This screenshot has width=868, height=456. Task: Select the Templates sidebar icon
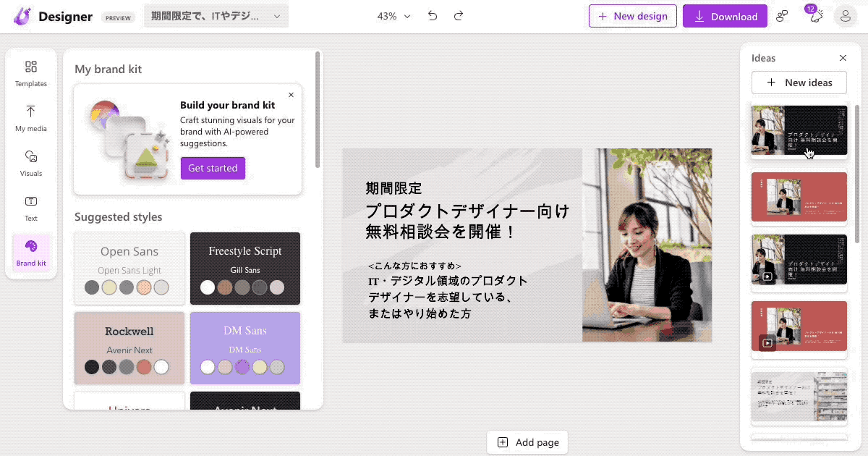coord(30,72)
